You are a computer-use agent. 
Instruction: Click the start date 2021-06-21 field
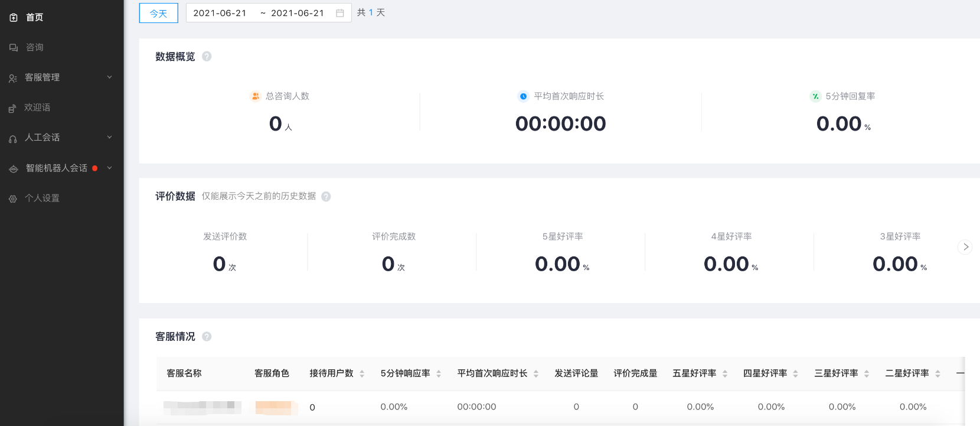point(220,13)
